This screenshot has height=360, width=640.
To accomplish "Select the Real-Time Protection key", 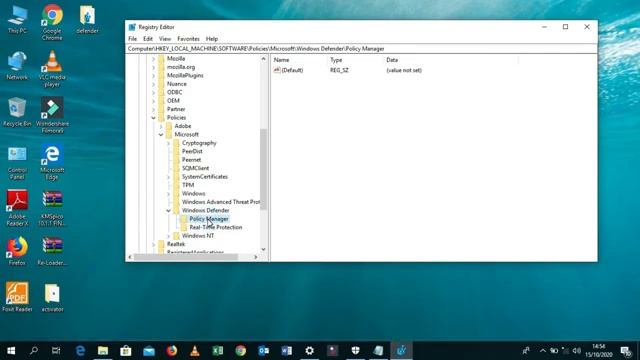I will [216, 227].
